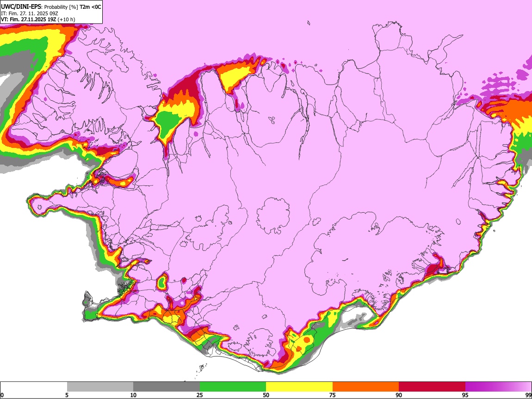The height and width of the screenshot is (399, 532).
Task: Click the 'Probability [%] T2m <0C' label
Action: [x=73, y=7]
